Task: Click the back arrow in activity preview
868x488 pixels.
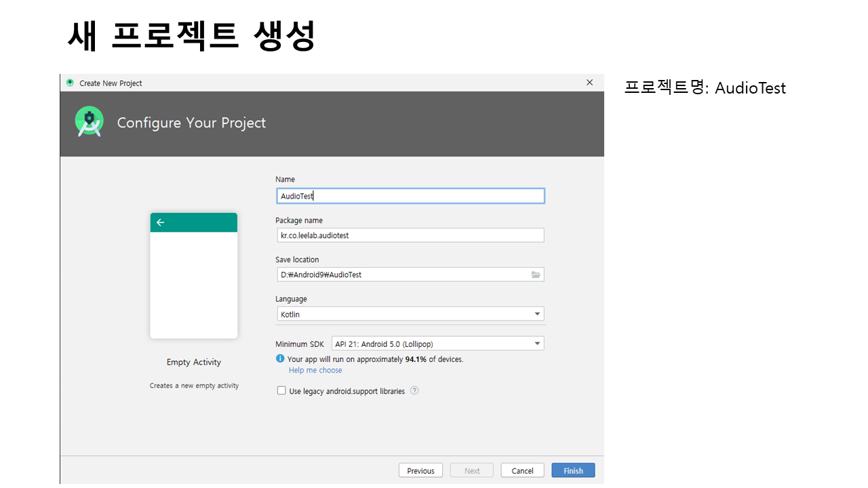Action: pyautogui.click(x=160, y=222)
